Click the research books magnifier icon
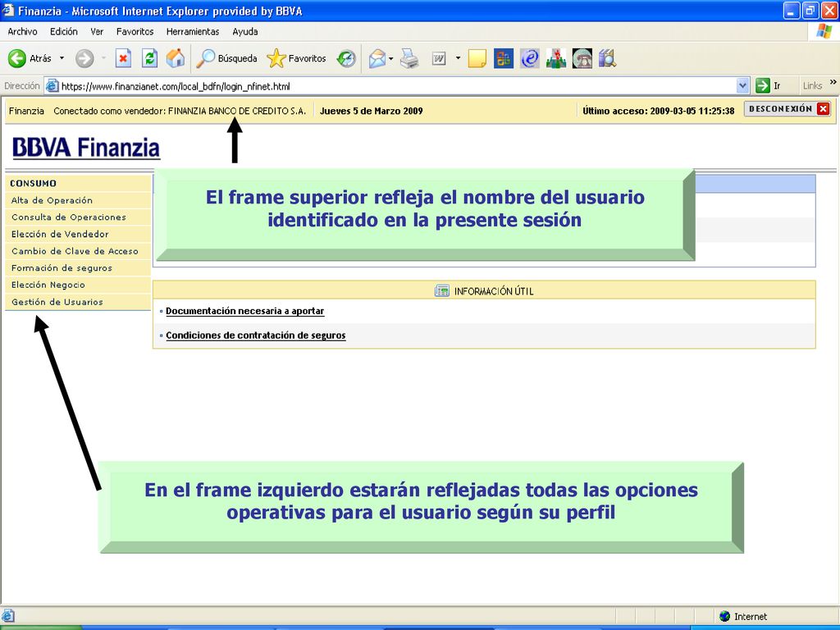Viewport: 840px width, 630px height. (608, 58)
